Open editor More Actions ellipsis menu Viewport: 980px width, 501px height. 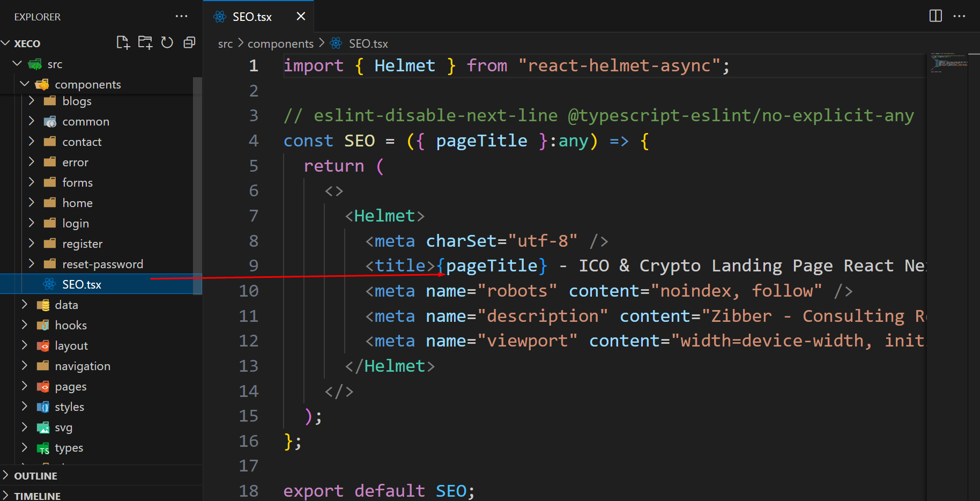click(x=959, y=16)
